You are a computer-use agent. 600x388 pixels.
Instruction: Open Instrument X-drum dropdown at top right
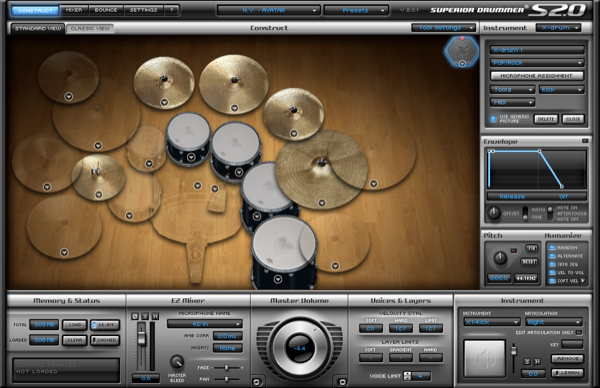559,28
